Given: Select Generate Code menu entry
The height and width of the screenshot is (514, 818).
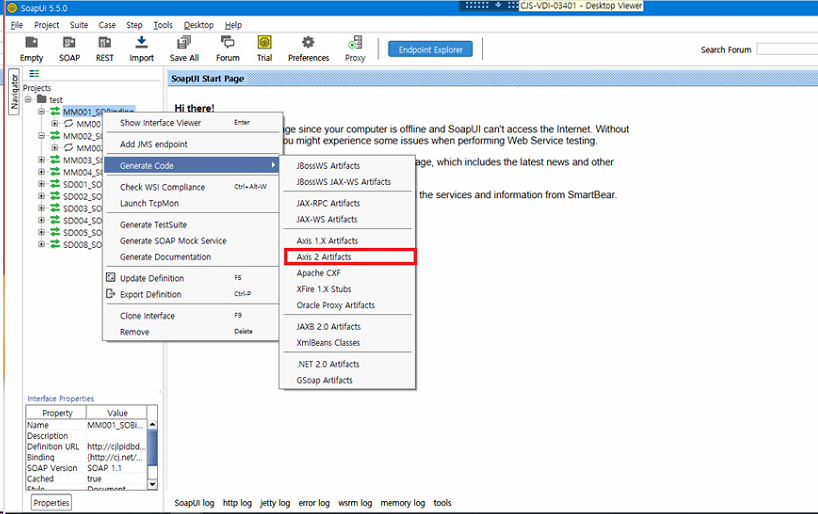Looking at the screenshot, I should pyautogui.click(x=192, y=165).
